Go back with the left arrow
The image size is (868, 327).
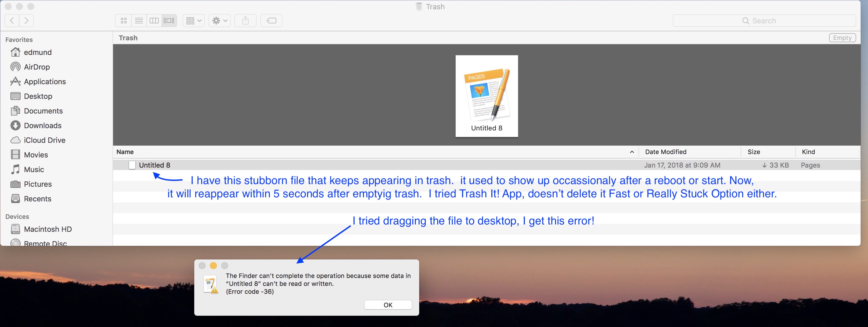(x=12, y=21)
